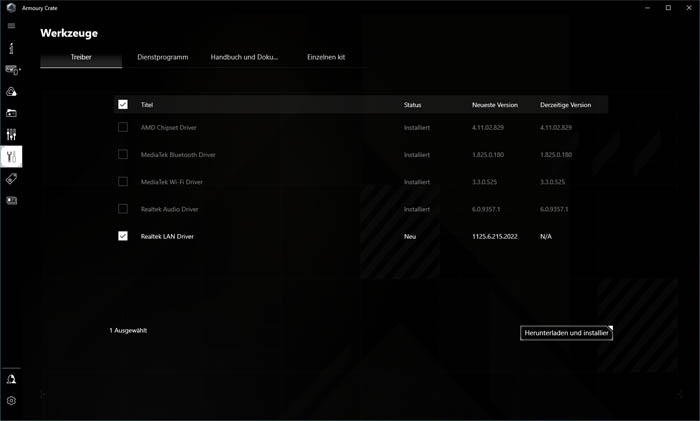The height and width of the screenshot is (421, 700).
Task: Click Derzeitige Version 4.11.02.829 of AMD Chipset
Action: [x=556, y=128]
